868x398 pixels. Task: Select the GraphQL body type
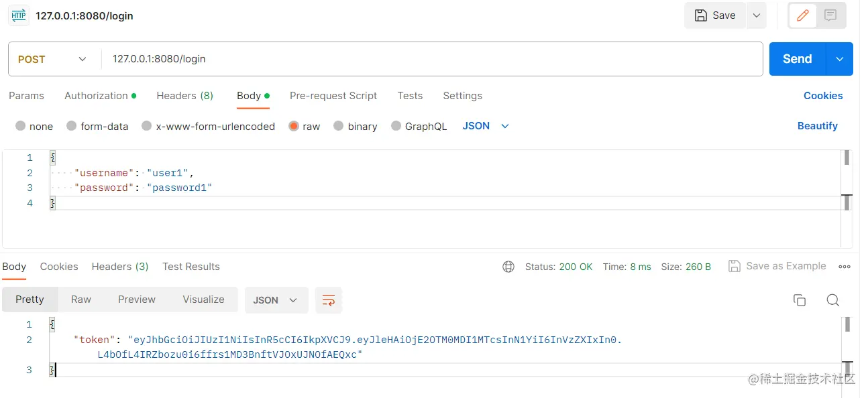click(419, 126)
